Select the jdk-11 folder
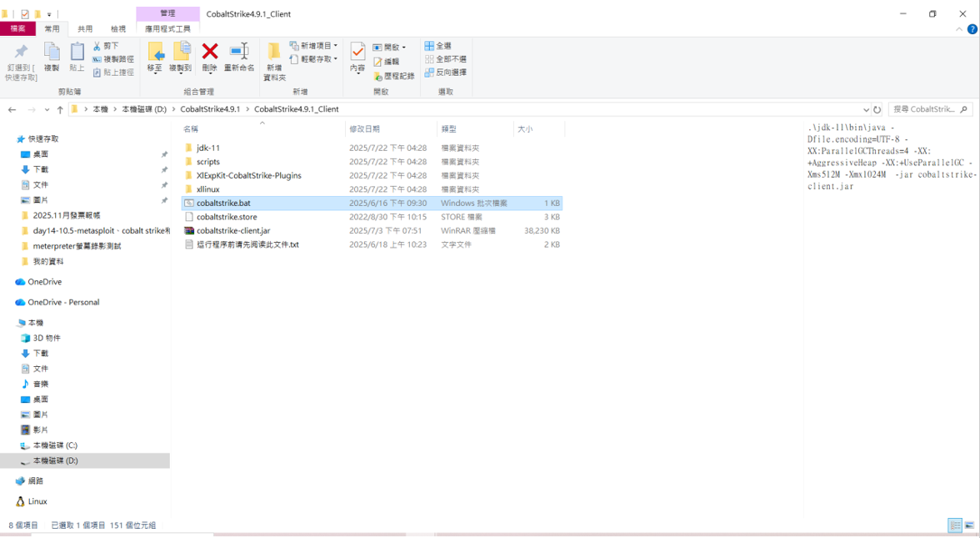The image size is (980, 538). pos(372,148)
